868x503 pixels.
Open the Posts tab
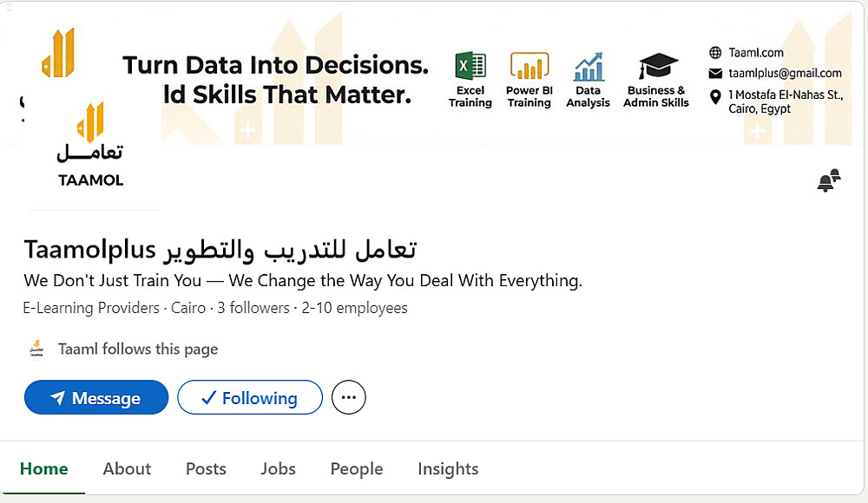tap(206, 468)
